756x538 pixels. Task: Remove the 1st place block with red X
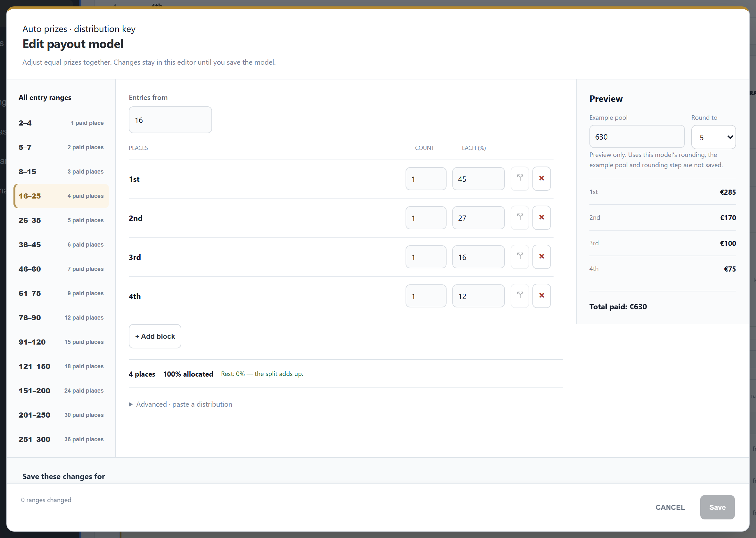542,179
